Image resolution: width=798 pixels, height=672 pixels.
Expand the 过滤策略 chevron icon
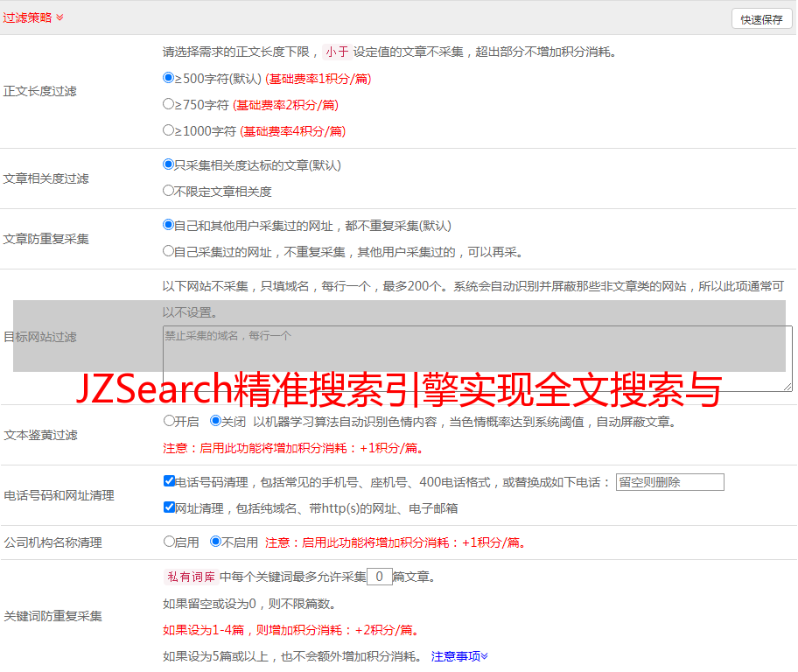[59, 17]
